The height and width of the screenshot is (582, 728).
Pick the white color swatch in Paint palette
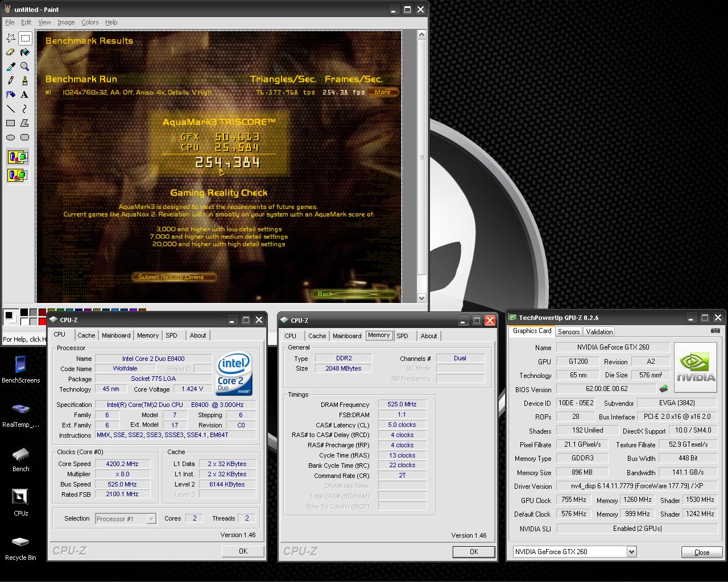coord(24,321)
